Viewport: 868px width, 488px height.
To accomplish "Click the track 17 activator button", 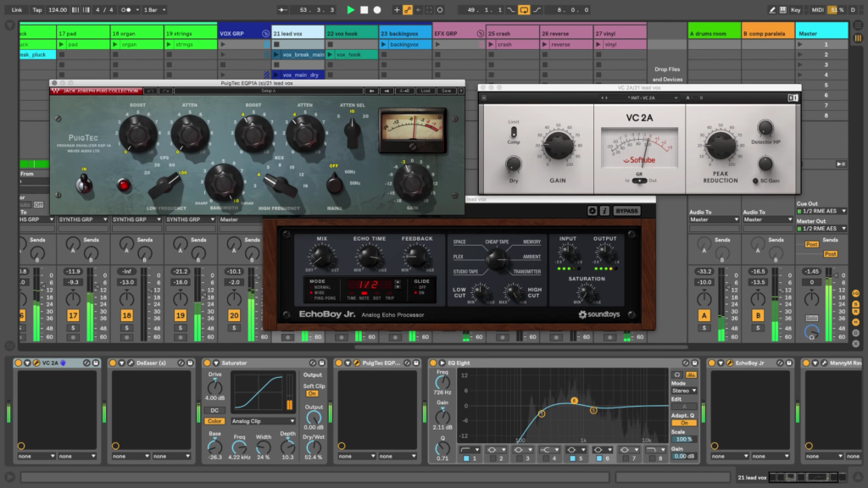I will coord(73,315).
